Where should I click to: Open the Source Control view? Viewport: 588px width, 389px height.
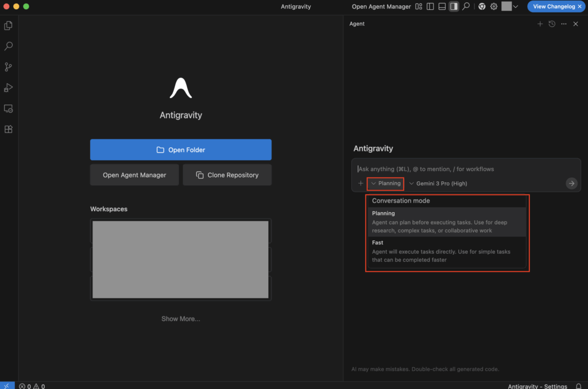9,67
